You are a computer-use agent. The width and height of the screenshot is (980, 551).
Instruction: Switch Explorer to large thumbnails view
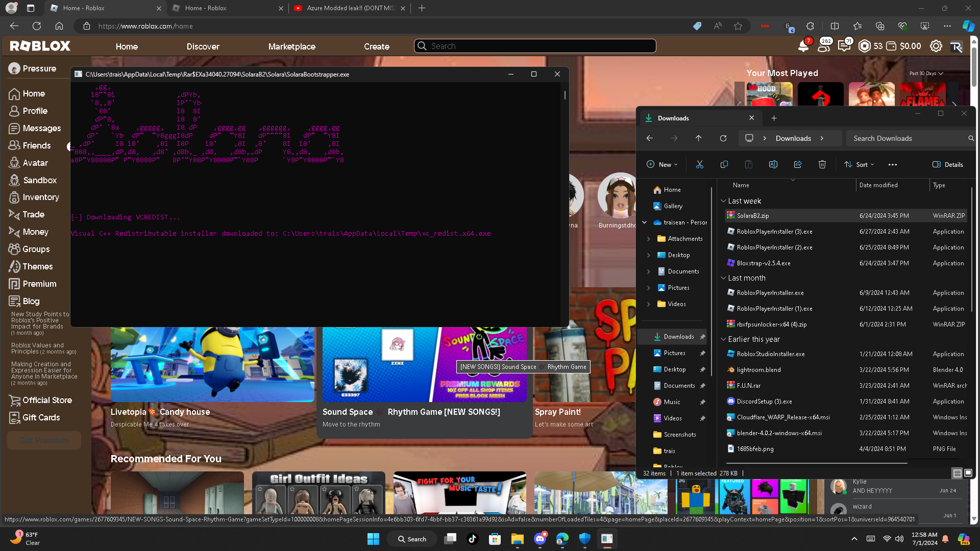coord(968,473)
